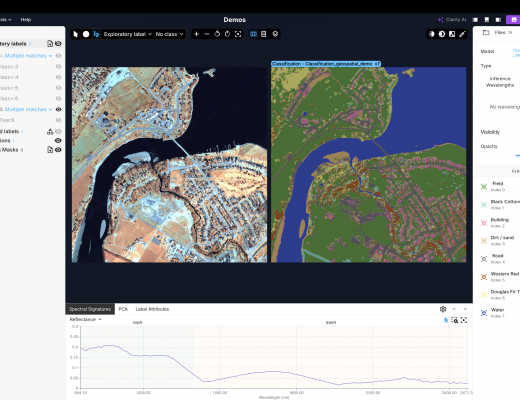The image size is (520, 400).
Task: Launch Clarity AI assistant
Action: point(452,20)
